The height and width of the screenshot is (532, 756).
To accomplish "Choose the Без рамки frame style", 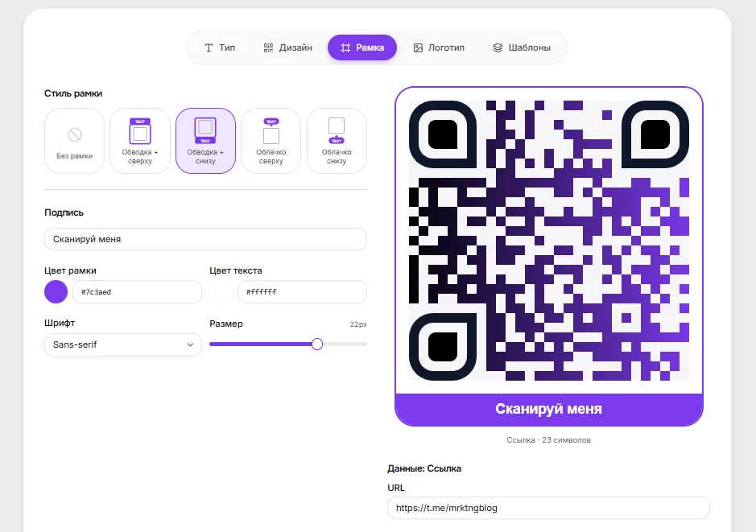I will [74, 141].
